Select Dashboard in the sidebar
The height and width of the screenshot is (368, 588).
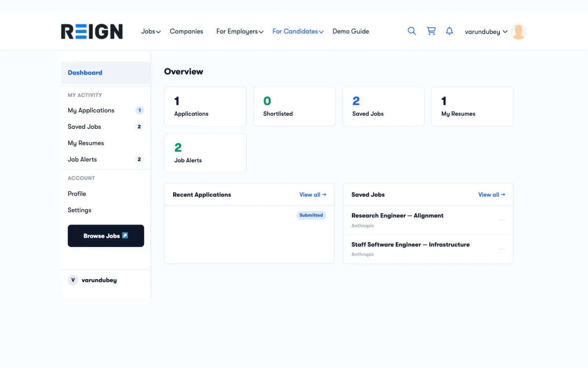pyautogui.click(x=106, y=72)
